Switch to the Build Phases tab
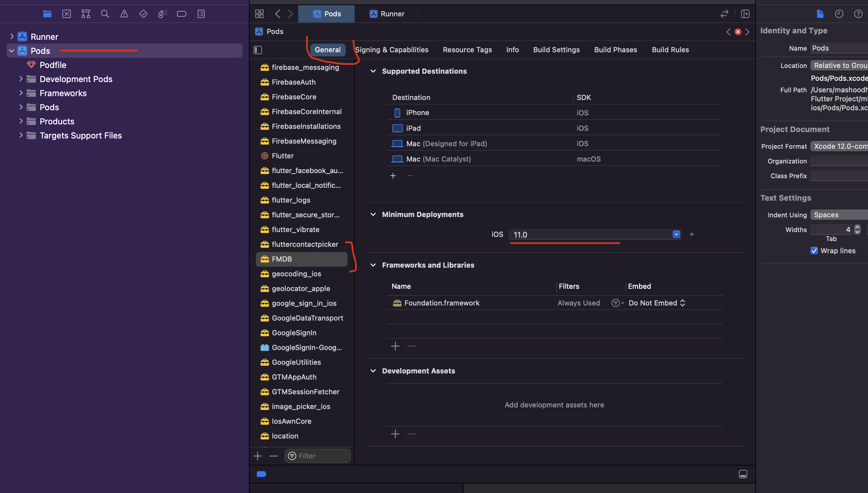 [616, 50]
